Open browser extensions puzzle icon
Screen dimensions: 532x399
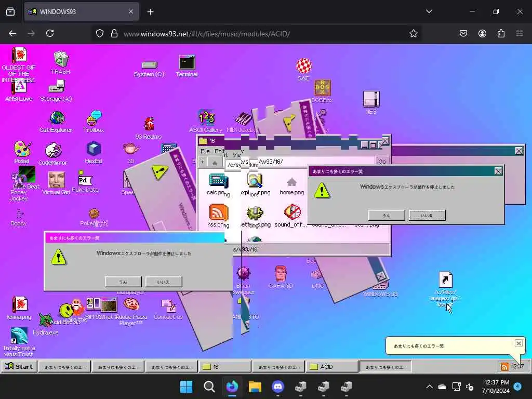click(501, 33)
